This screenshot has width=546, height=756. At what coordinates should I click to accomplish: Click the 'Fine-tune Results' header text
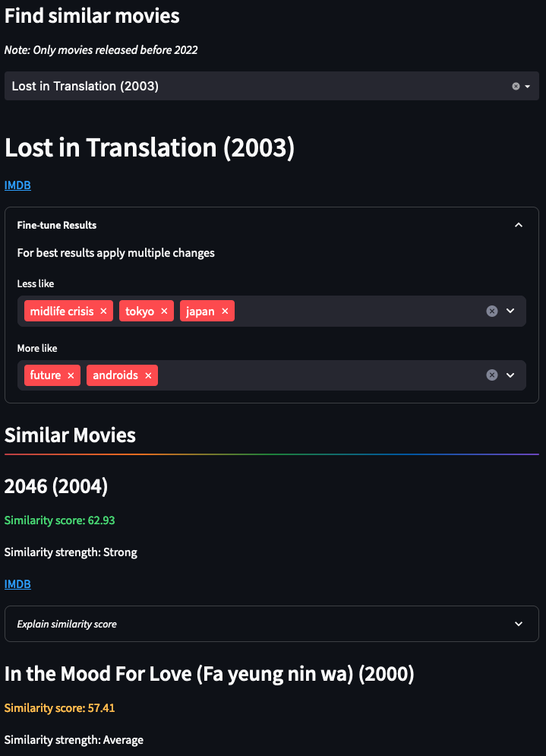57,225
